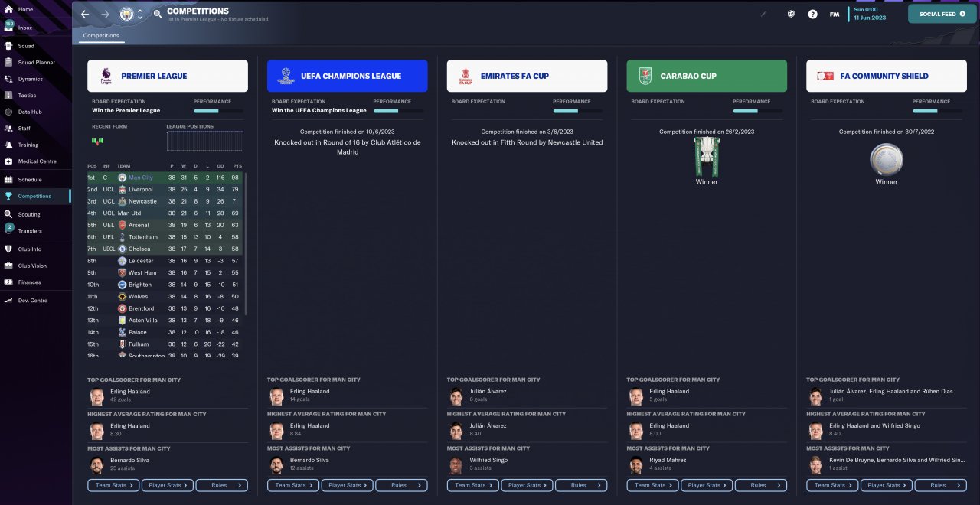Click the pencil edit icon
The height and width of the screenshot is (505, 980).
coord(763,14)
